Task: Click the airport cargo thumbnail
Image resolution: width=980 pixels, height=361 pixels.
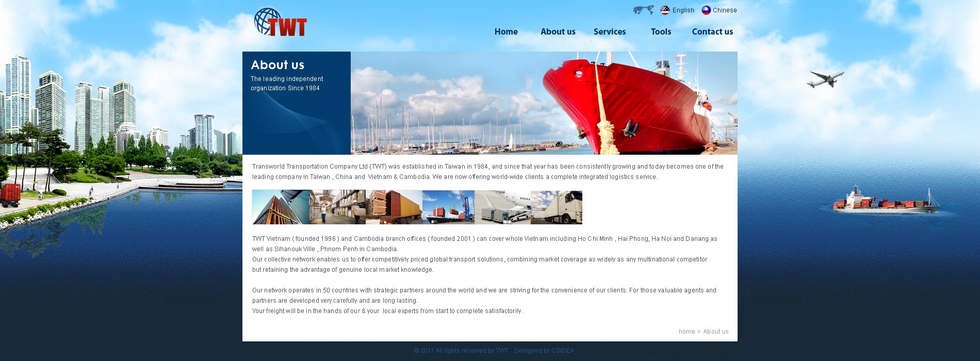Action: (502, 207)
